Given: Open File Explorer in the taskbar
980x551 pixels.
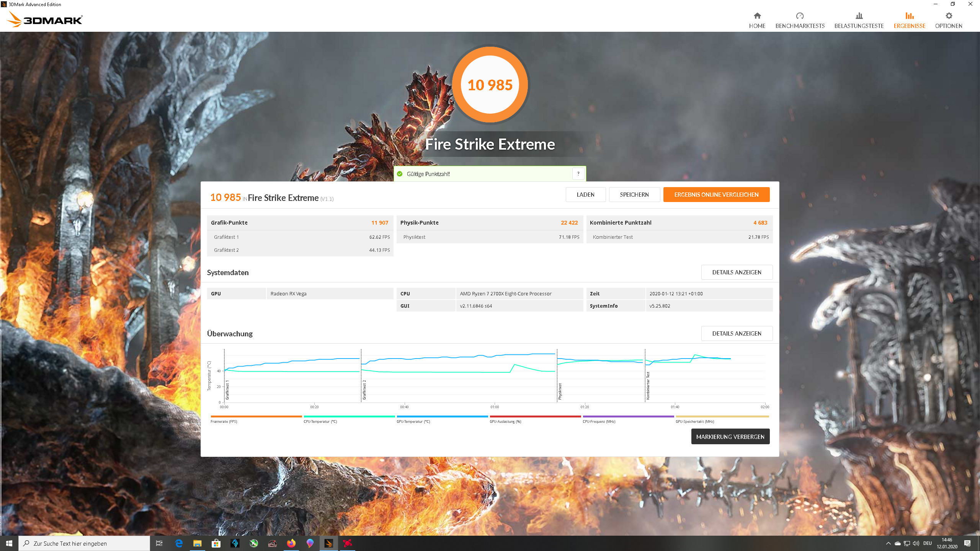Looking at the screenshot, I should [197, 543].
